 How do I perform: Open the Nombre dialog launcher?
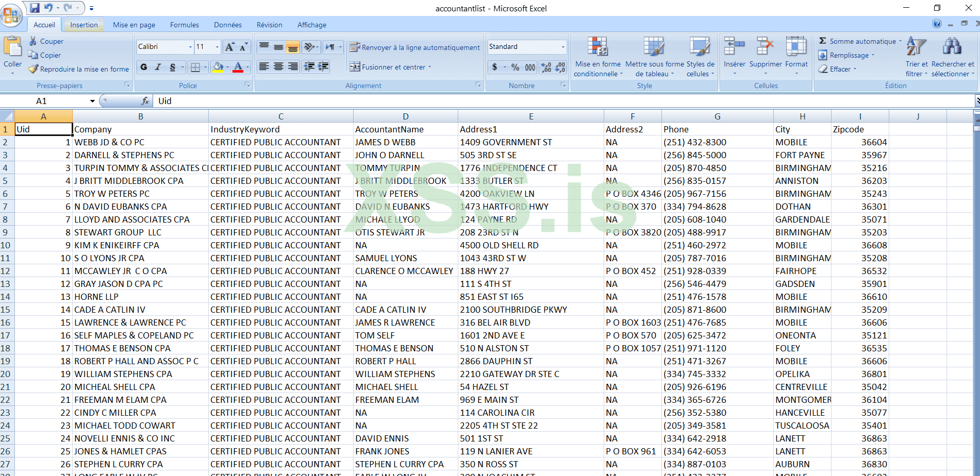click(x=563, y=85)
